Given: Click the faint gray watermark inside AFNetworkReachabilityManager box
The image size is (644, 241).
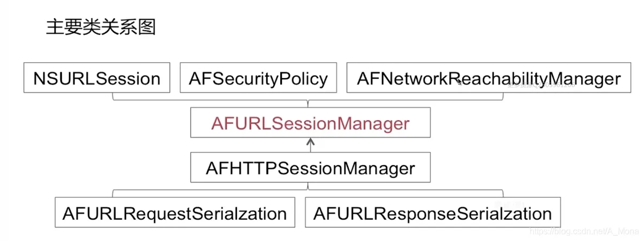Looking at the screenshot, I should pyautogui.click(x=540, y=84).
